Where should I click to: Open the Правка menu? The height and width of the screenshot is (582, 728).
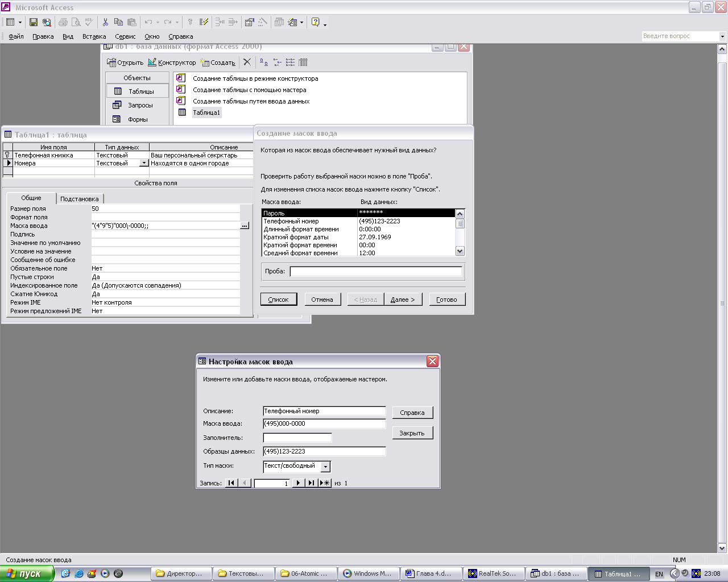43,36
